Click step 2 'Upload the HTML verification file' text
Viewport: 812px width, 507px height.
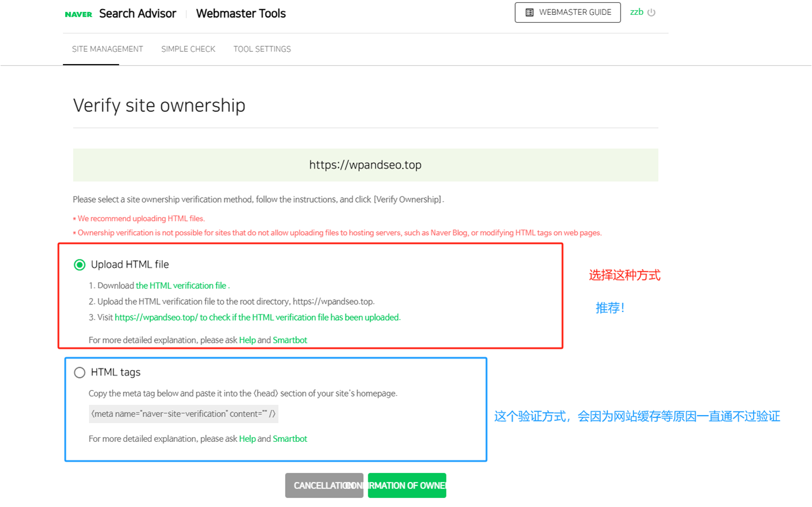pos(232,301)
